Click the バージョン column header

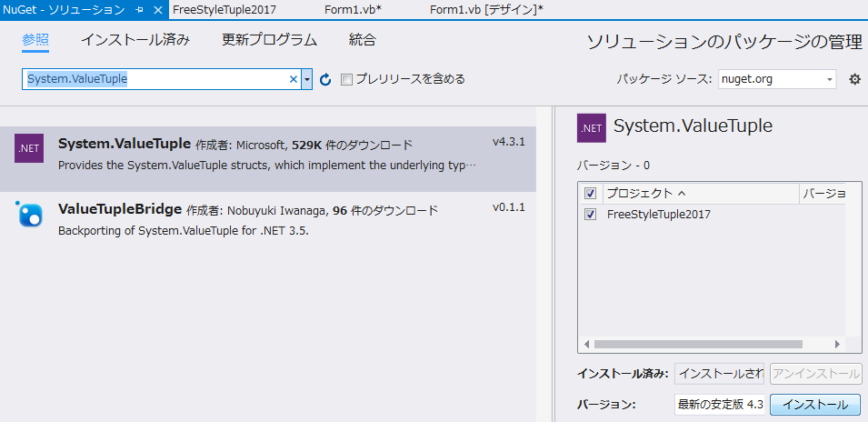click(x=823, y=194)
